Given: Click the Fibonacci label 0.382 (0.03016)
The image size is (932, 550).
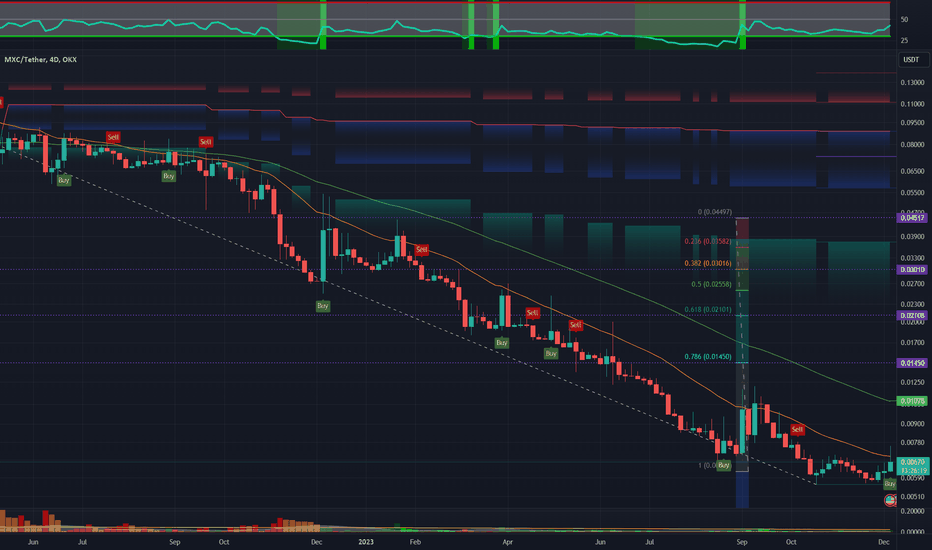Looking at the screenshot, I should coord(707,263).
